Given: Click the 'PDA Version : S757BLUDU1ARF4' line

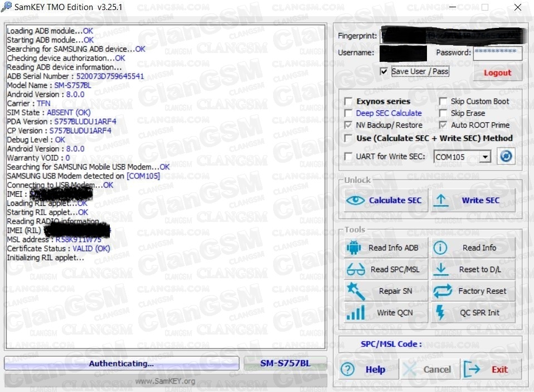Looking at the screenshot, I should click(x=61, y=122).
